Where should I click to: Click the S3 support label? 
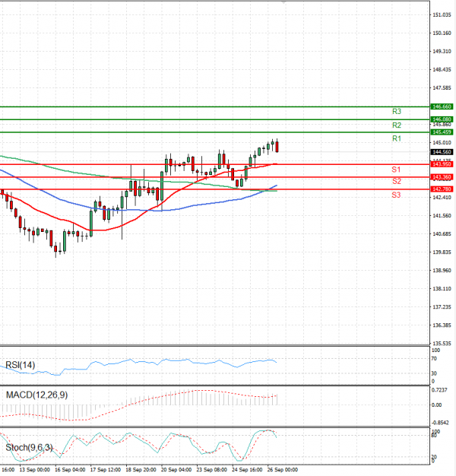click(396, 195)
